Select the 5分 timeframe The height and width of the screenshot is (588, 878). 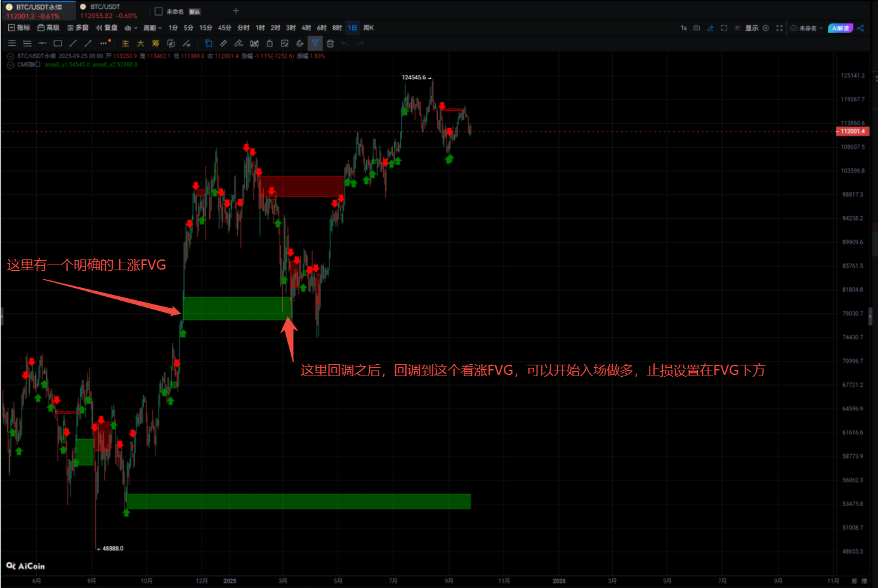coord(188,28)
